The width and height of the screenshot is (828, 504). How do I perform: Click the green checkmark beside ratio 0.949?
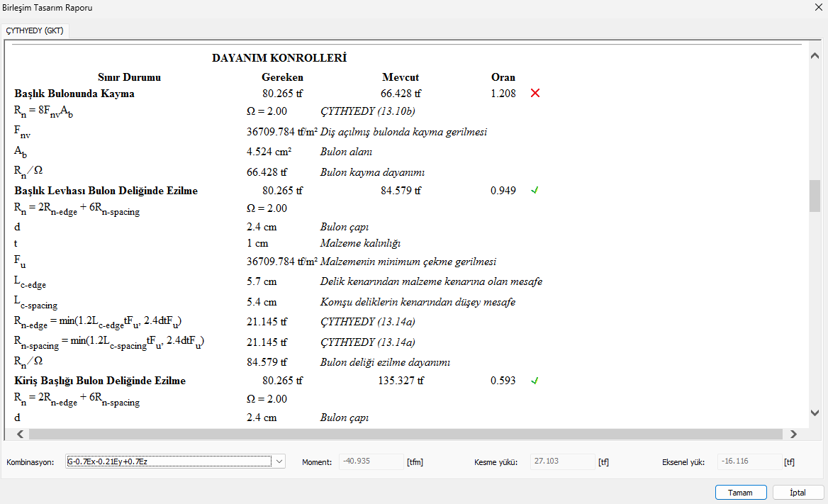pyautogui.click(x=535, y=191)
